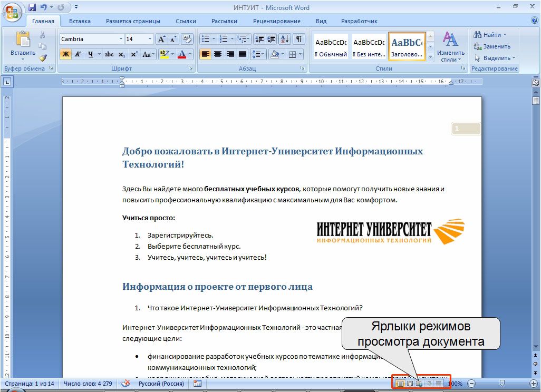Viewport: 541px width, 392px height.
Task: Expand the underline style arrow
Action: point(99,54)
